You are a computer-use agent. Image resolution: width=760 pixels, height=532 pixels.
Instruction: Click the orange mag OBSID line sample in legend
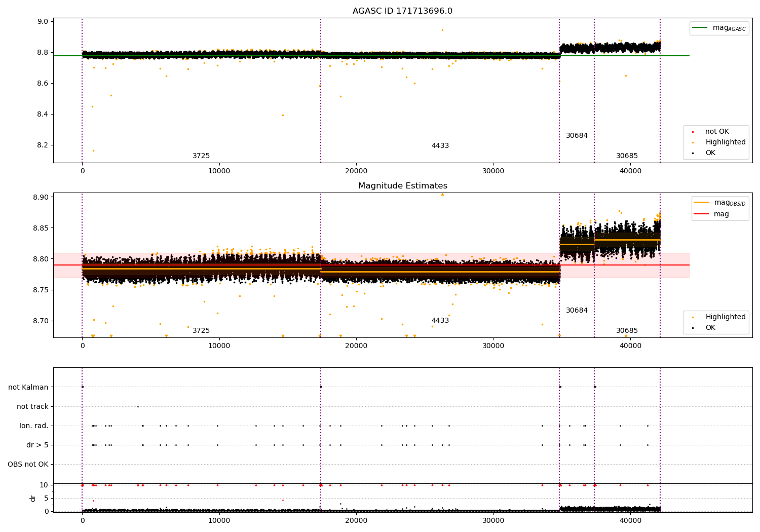tap(702, 203)
